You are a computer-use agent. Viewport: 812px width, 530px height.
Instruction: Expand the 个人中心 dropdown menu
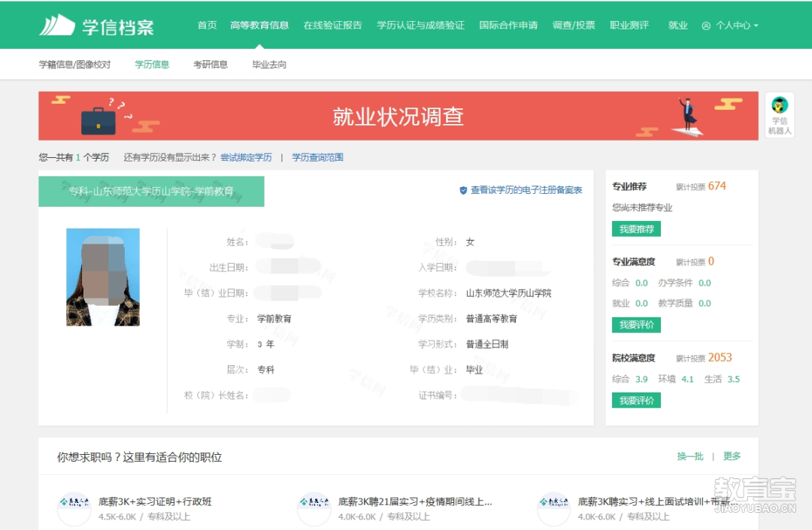pyautogui.click(x=756, y=26)
